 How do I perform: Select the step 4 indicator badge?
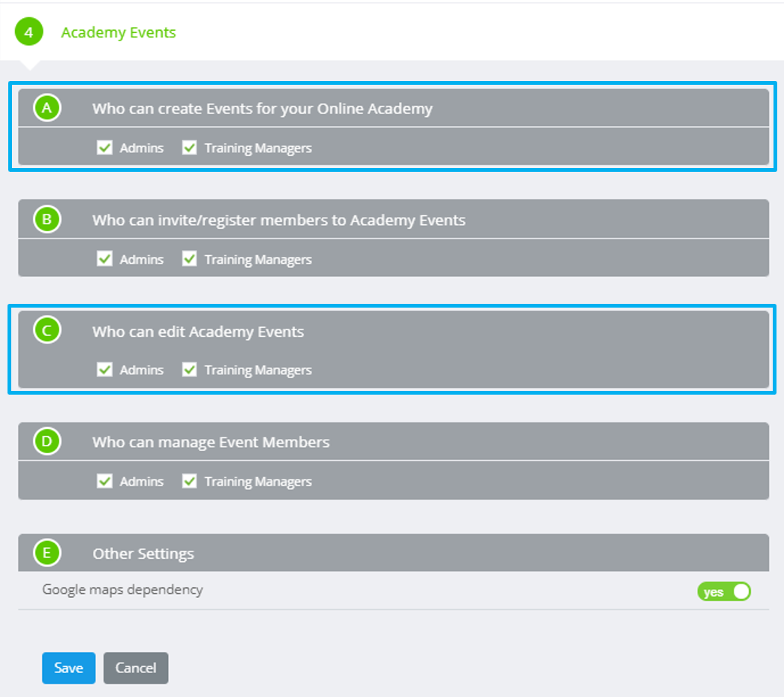[x=28, y=32]
